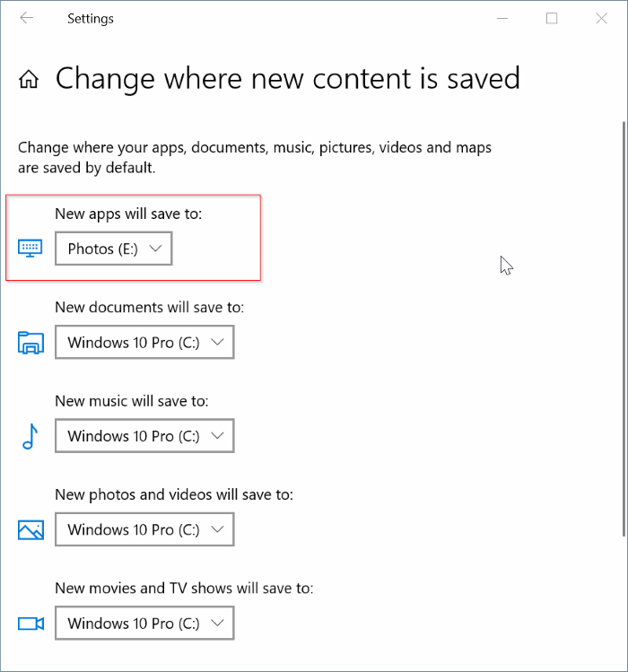Click the vertical scrollbar thumb
The height and width of the screenshot is (672, 628).
click(x=624, y=328)
